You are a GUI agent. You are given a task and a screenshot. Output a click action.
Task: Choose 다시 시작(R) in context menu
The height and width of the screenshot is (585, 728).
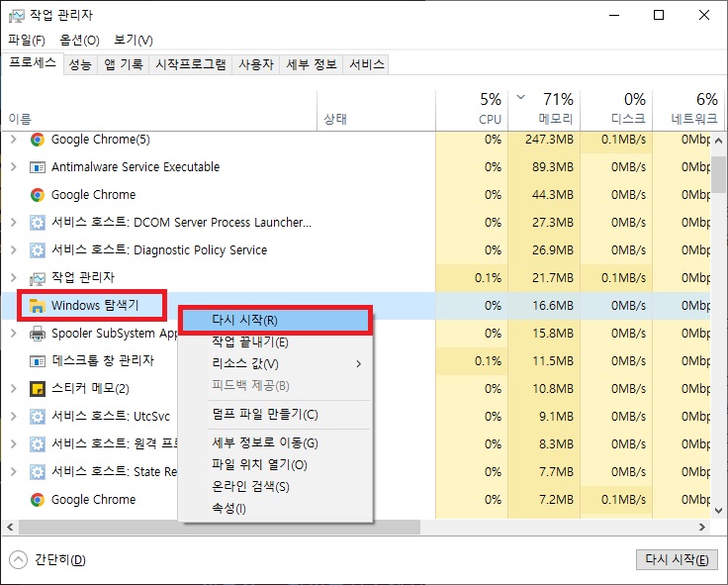[276, 320]
